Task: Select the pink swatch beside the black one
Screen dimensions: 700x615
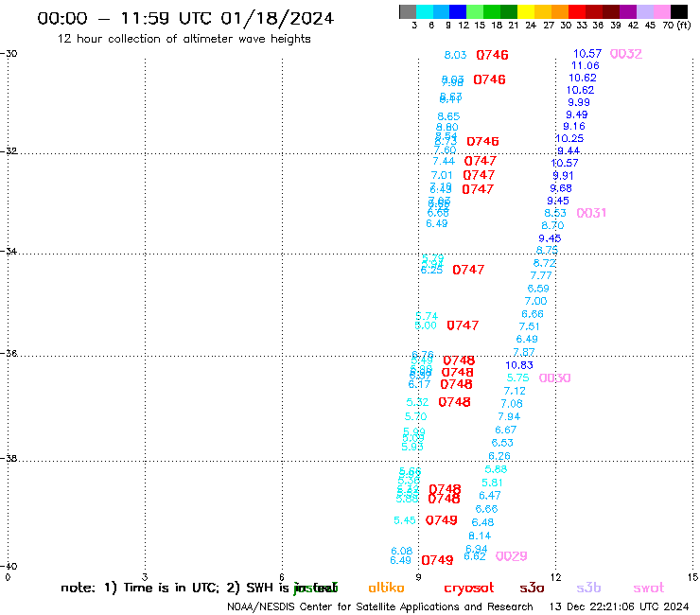Action: (x=661, y=11)
